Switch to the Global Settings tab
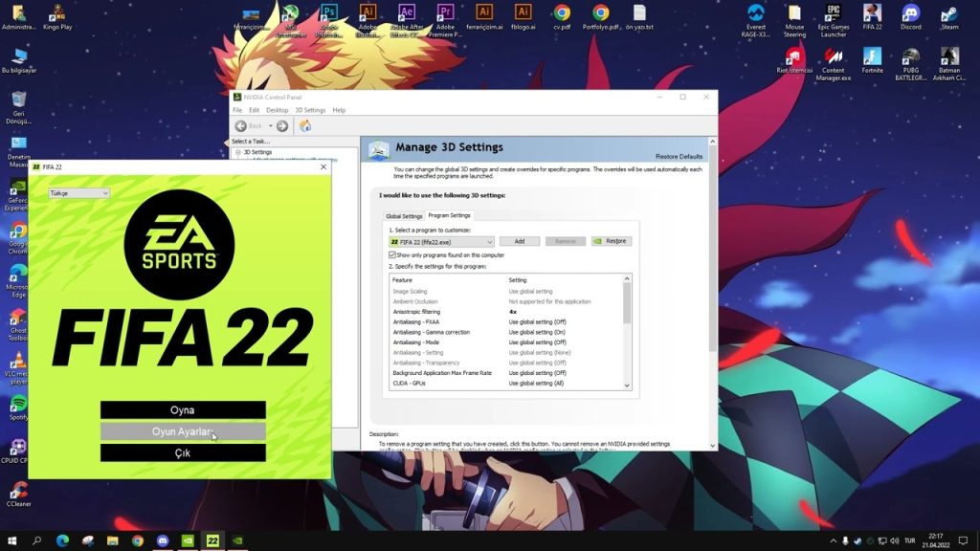Screen dimensions: 980x551 pos(404,216)
